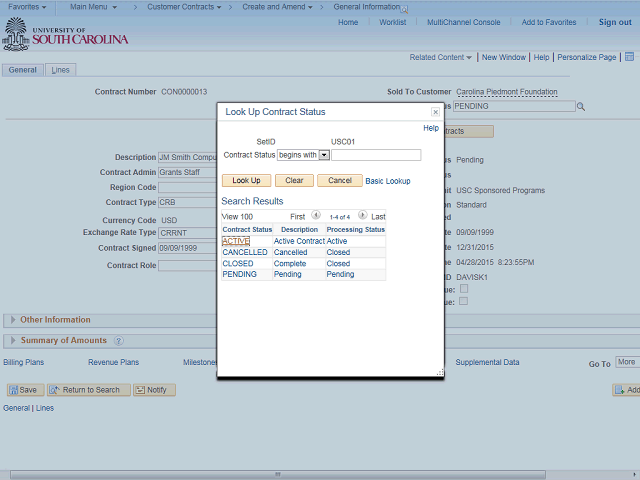The width and height of the screenshot is (640, 480).
Task: Go to previous results with left arrow icon
Action: [316, 215]
